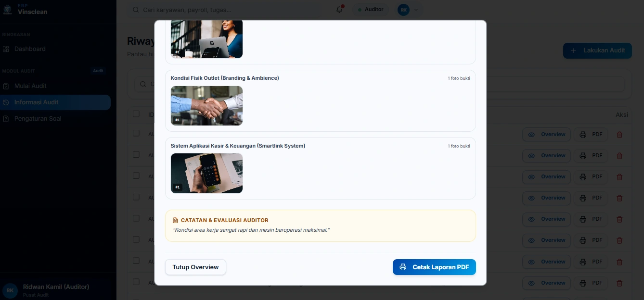
Task: Open the calculator photo under Sistem Aplikasi Kasir
Action: coord(206,173)
